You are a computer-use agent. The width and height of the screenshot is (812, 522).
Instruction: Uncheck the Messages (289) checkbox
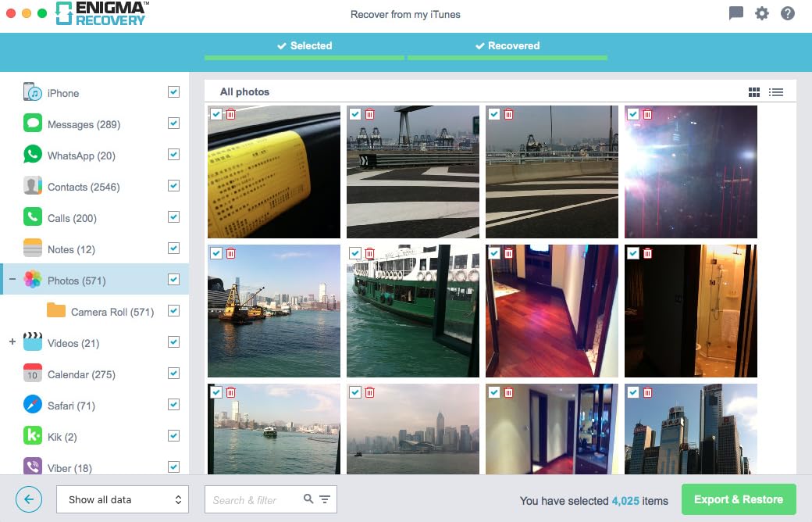tap(173, 123)
